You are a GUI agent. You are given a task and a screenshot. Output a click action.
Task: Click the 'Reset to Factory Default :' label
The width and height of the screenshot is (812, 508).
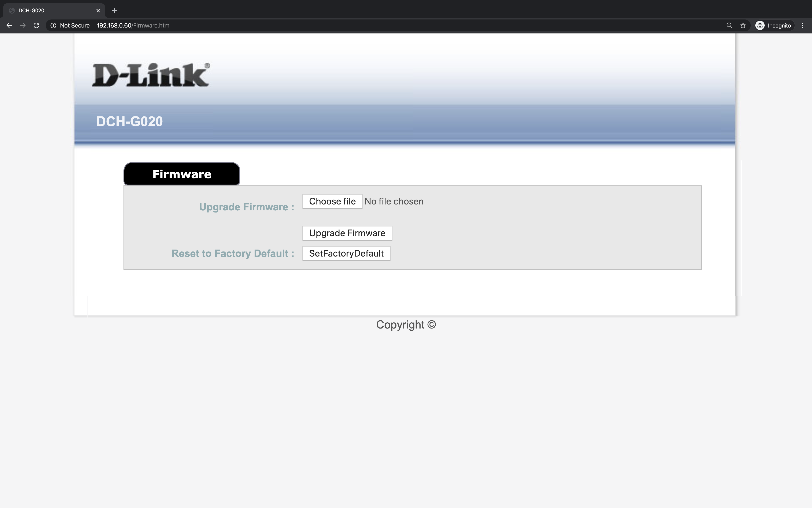coord(233,253)
